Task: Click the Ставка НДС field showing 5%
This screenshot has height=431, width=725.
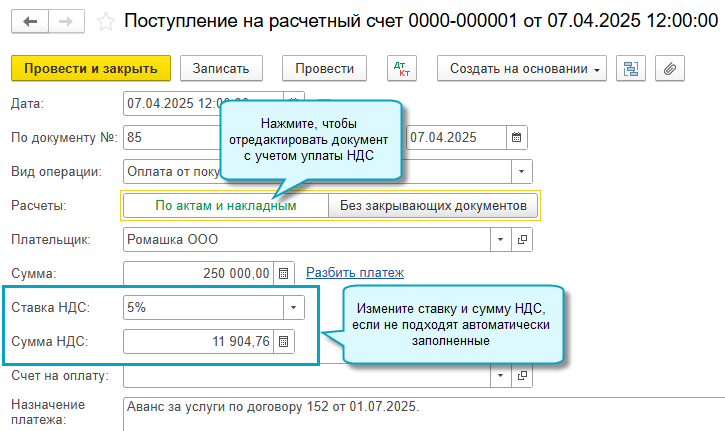Action: pyautogui.click(x=203, y=308)
